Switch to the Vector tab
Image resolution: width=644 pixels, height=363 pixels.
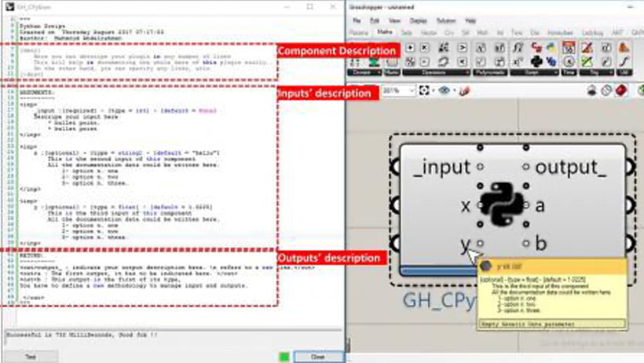428,32
